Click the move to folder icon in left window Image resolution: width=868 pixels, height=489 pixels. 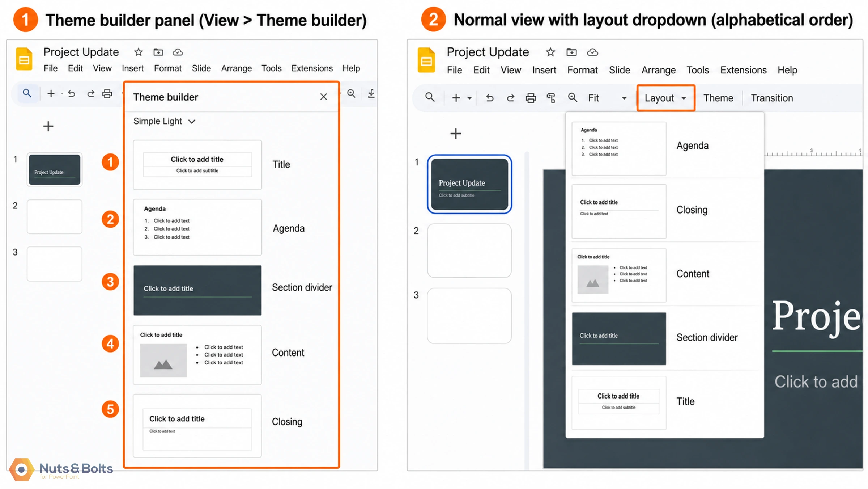[x=158, y=52]
